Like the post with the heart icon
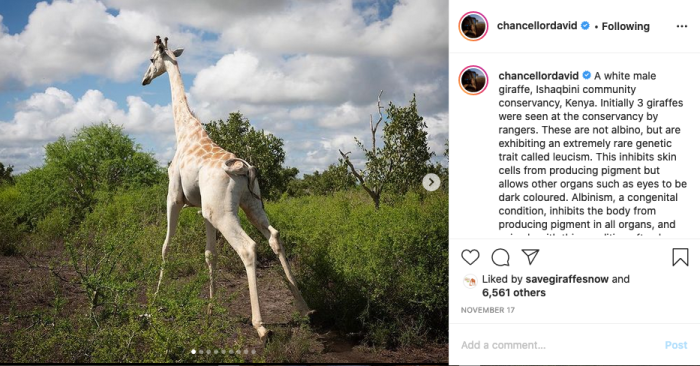This screenshot has width=700, height=366. (x=470, y=257)
